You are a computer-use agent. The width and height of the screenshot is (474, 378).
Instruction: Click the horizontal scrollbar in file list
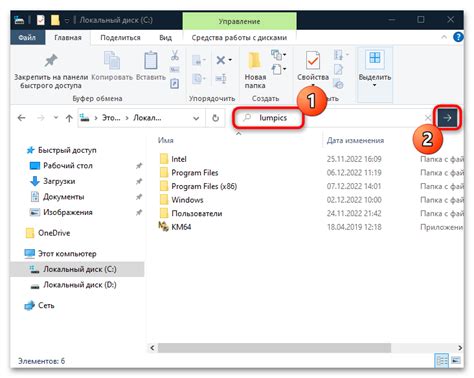point(274,348)
